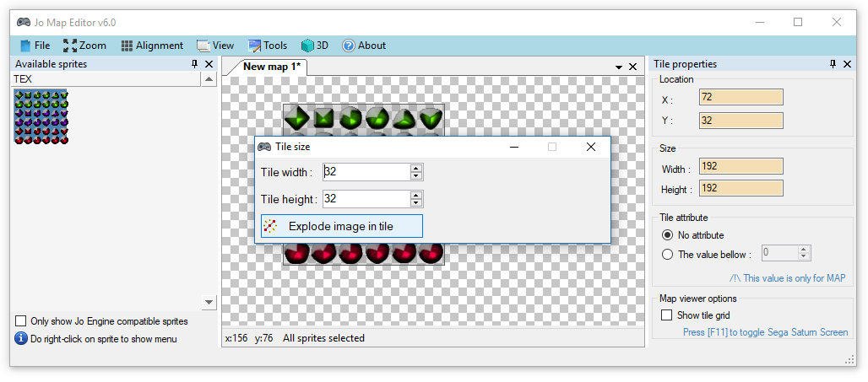This screenshot has width=868, height=382.
Task: Select the sprite sheet thumbnail in Available sprites
Action: 41,116
